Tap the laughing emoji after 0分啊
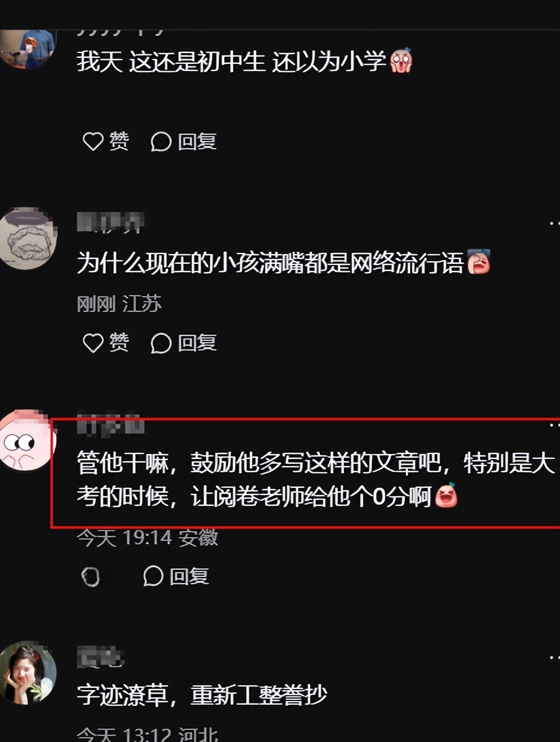 [x=446, y=496]
